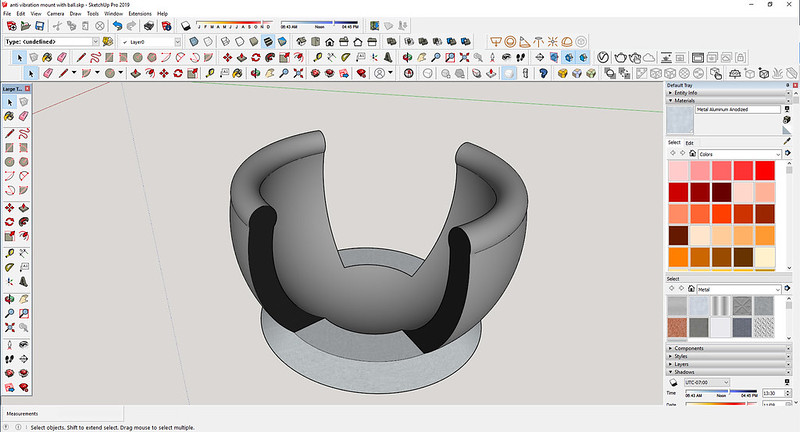Viewport: 800px width, 432px height.
Task: Open the V-Ray asset editor round icon
Action: pos(603,58)
